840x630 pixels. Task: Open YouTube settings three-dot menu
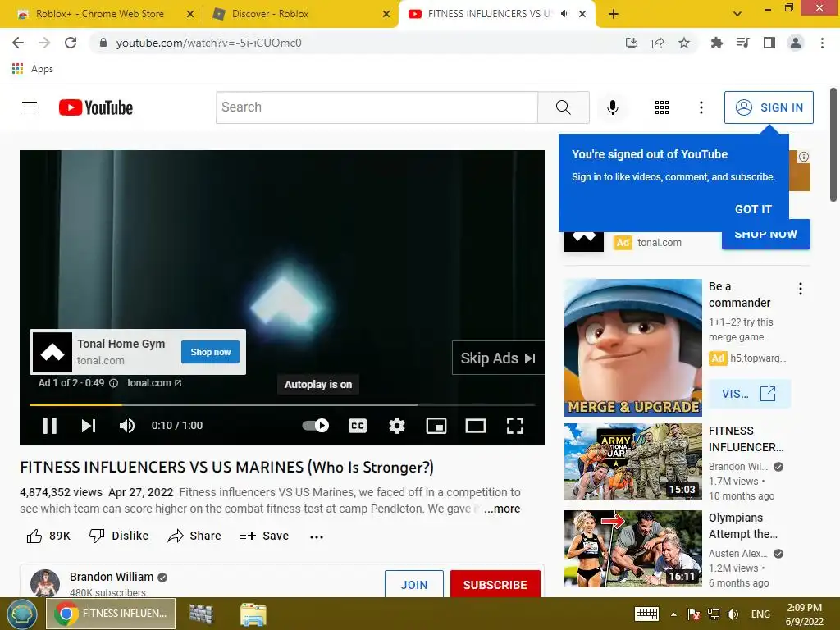(701, 107)
